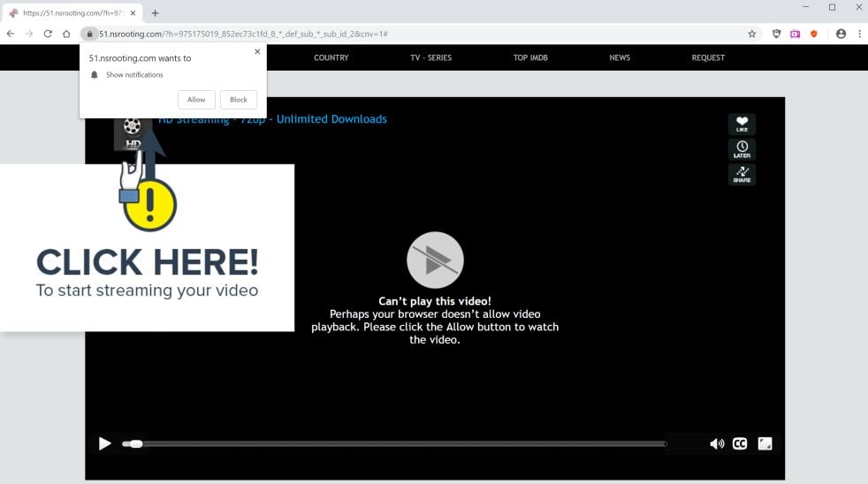Click the CLICK HERE! banner

(148, 248)
